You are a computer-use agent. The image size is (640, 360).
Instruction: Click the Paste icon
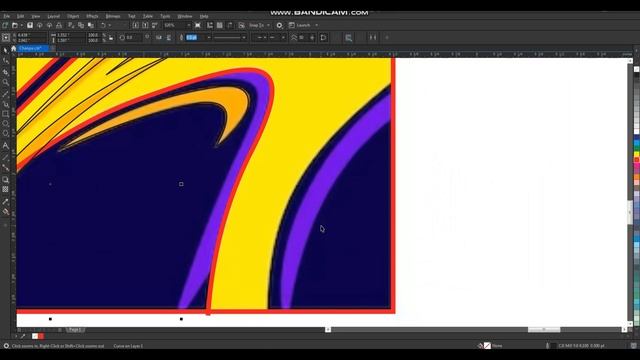coord(91,25)
